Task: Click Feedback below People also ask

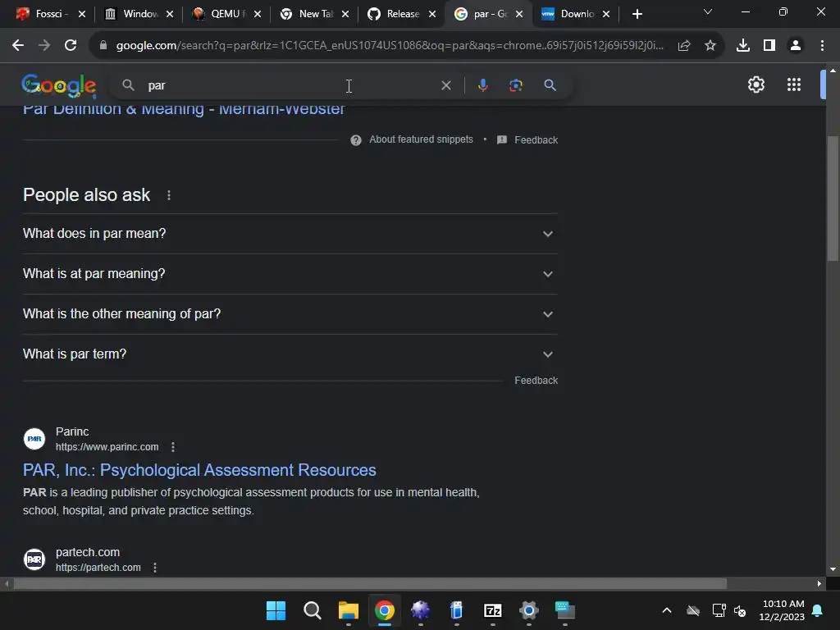Action: (x=536, y=381)
